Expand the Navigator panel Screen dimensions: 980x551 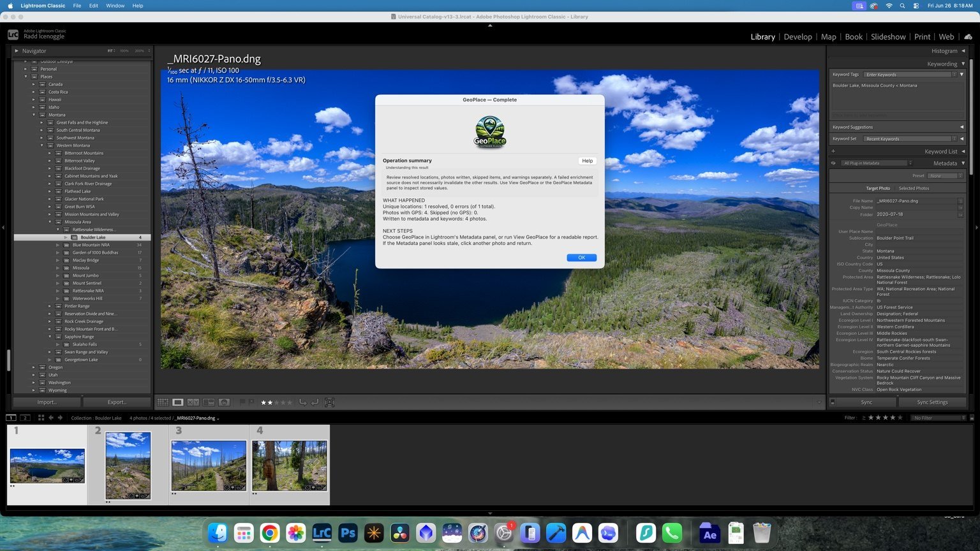pyautogui.click(x=17, y=51)
